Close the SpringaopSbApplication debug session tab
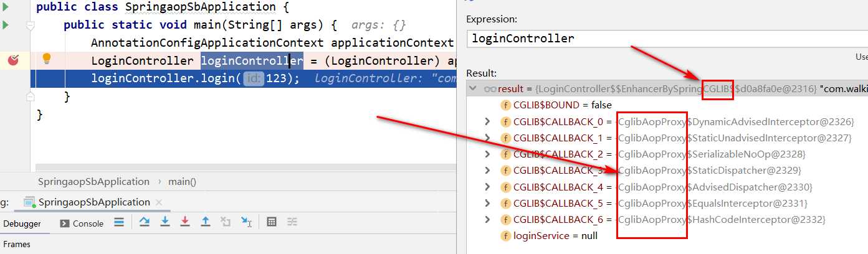Image resolution: width=868 pixels, height=254 pixels. coord(159,202)
